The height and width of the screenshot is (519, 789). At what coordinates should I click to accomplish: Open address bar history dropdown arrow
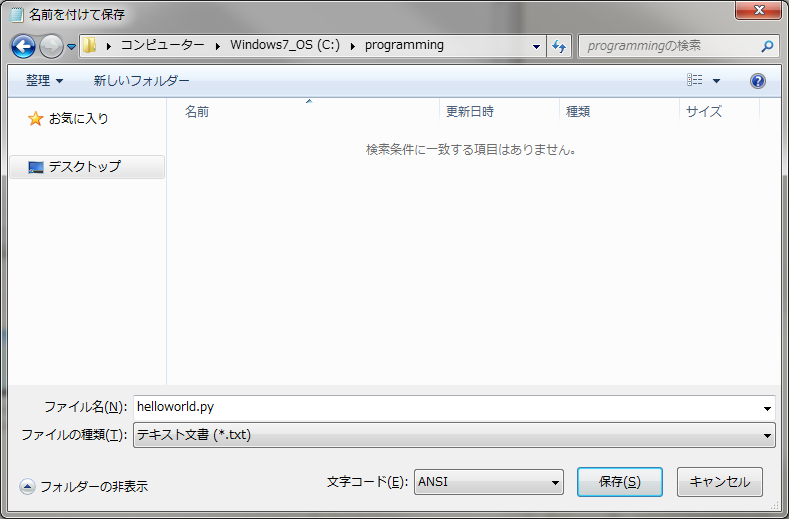click(536, 46)
